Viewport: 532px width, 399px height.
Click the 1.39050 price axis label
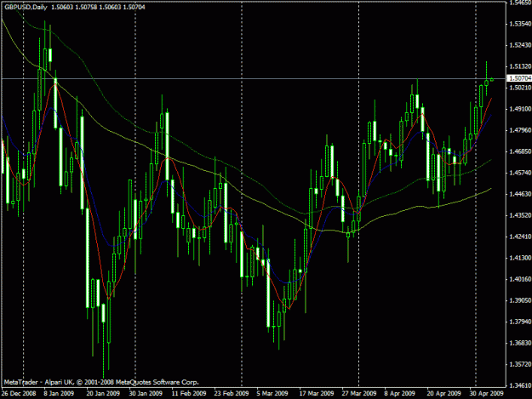[520, 300]
